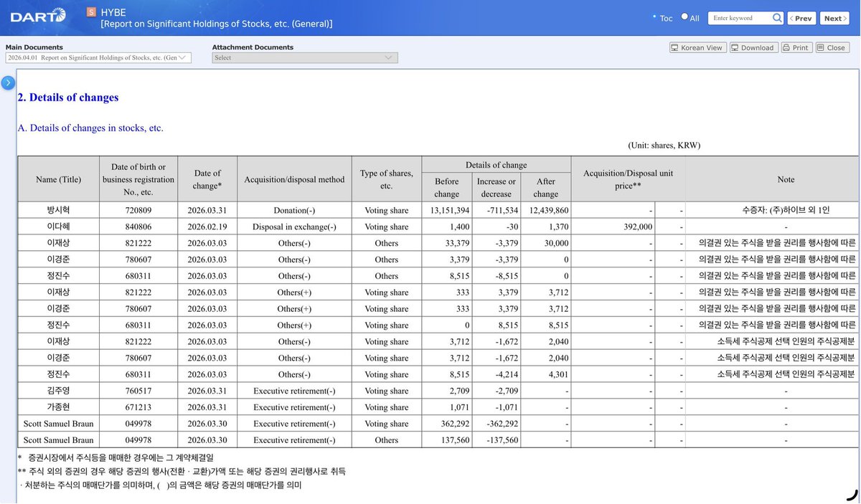This screenshot has height=504, width=861.
Task: Click the 'Name (Title)' column header
Action: pyautogui.click(x=58, y=179)
